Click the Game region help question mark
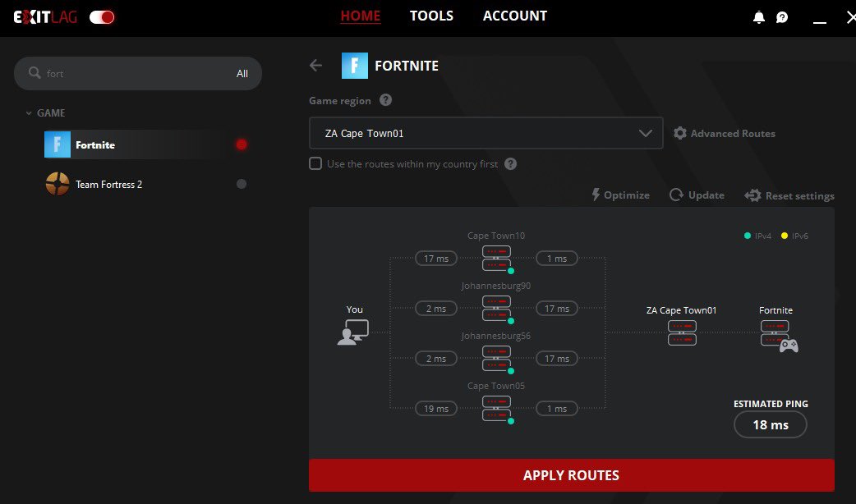This screenshot has height=504, width=856. pos(384,100)
